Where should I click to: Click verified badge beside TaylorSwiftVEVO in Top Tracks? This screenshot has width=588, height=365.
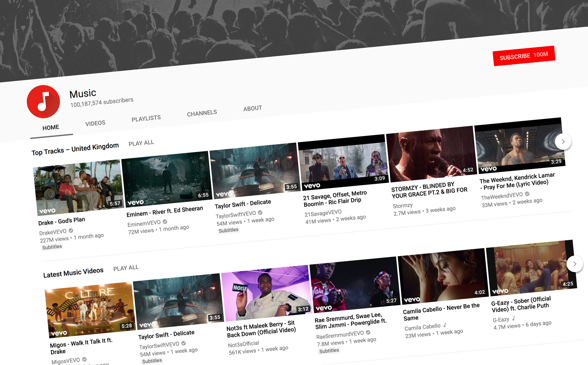(x=260, y=212)
